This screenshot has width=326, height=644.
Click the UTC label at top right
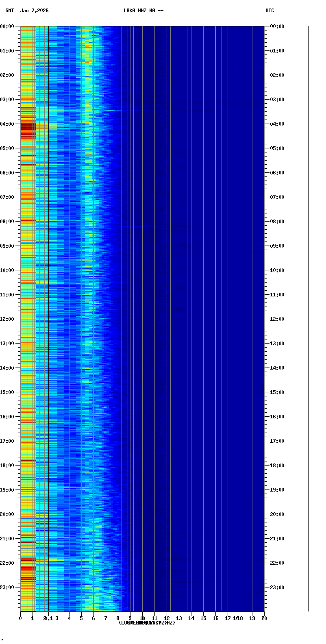[x=270, y=11]
